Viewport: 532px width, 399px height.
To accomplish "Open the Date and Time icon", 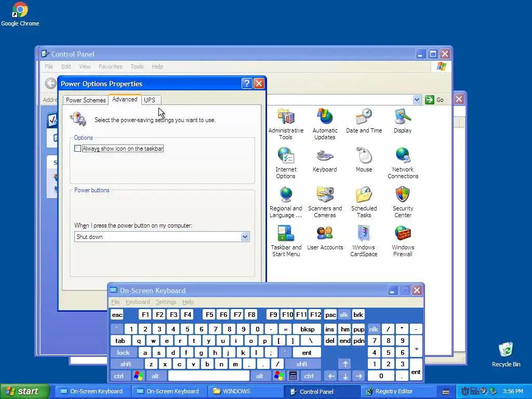I will (x=364, y=121).
